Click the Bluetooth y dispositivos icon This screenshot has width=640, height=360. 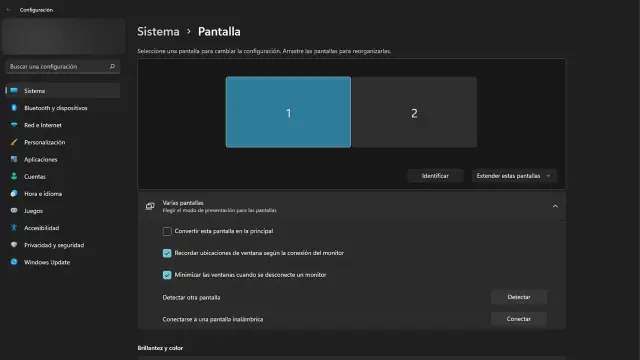coord(14,108)
